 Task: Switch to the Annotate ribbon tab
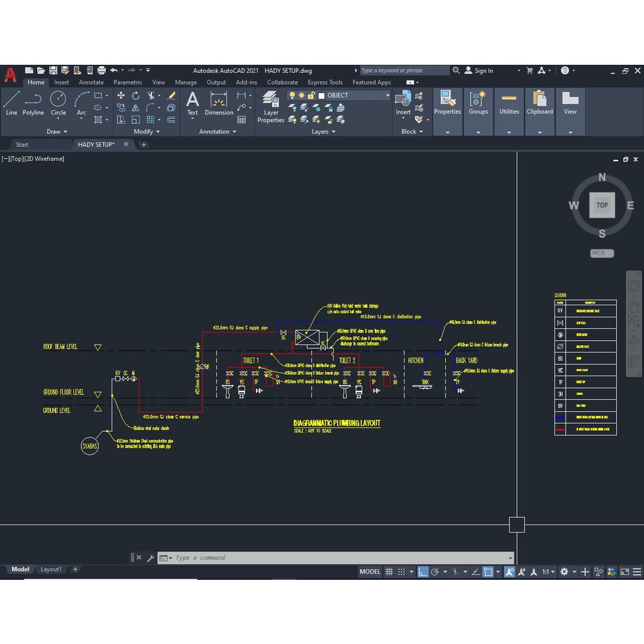click(91, 82)
